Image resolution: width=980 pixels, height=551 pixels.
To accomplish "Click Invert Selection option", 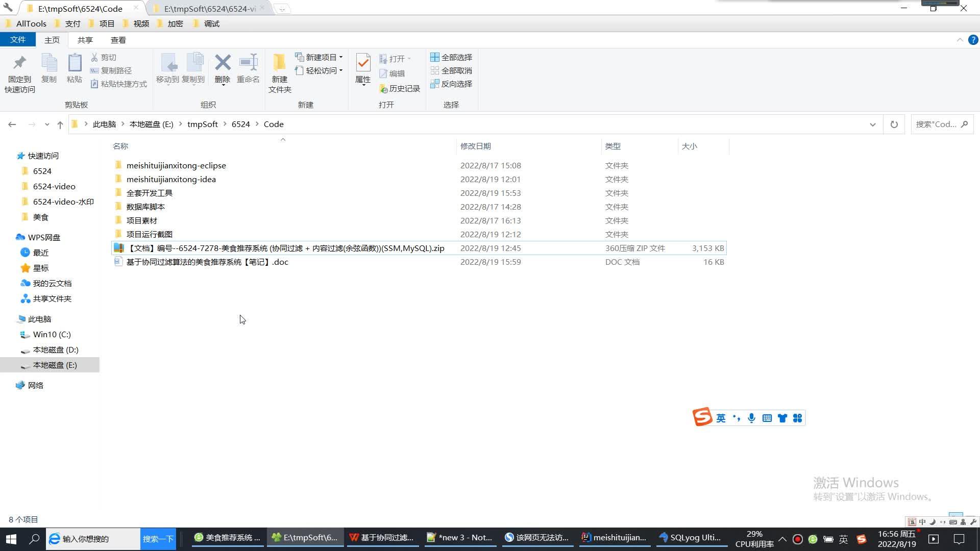I will click(x=456, y=84).
